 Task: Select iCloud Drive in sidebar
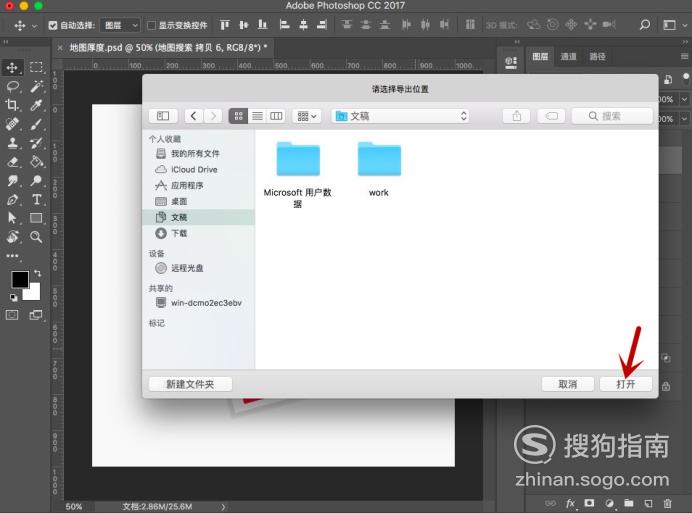pos(199,170)
